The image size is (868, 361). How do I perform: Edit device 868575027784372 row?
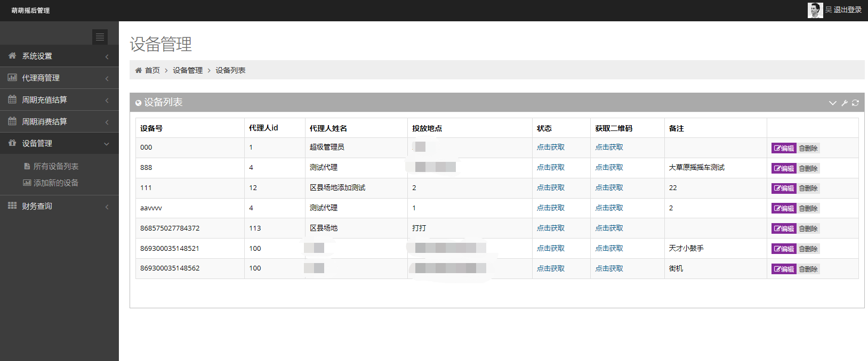click(784, 228)
